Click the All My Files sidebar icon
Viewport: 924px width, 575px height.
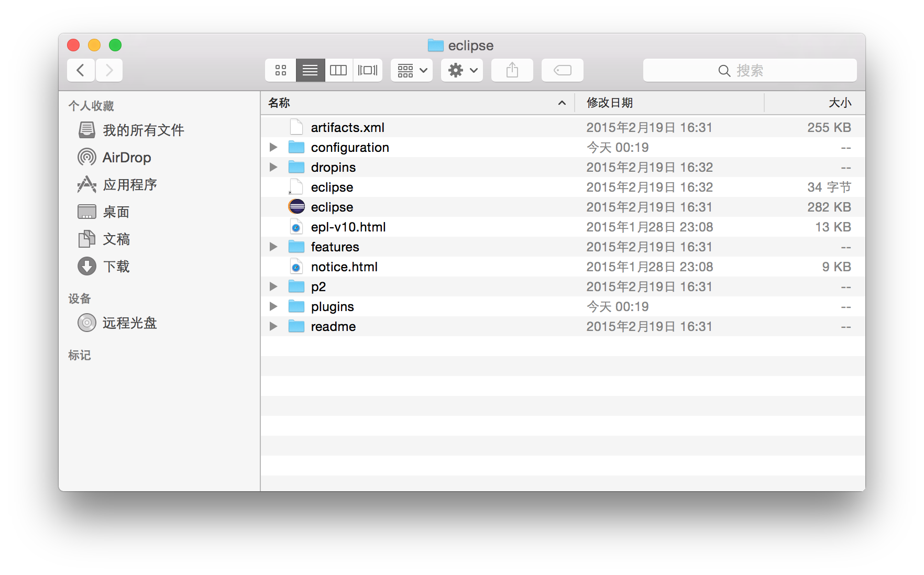(87, 130)
